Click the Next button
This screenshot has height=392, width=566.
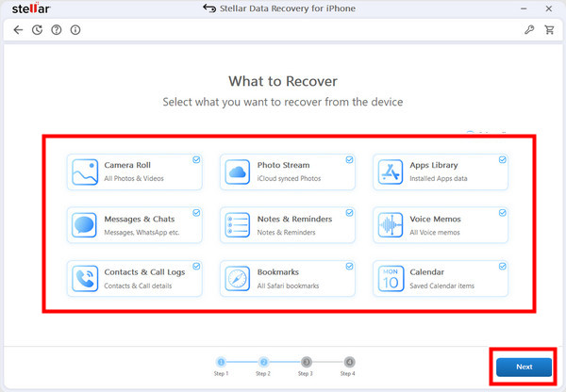pyautogui.click(x=524, y=367)
